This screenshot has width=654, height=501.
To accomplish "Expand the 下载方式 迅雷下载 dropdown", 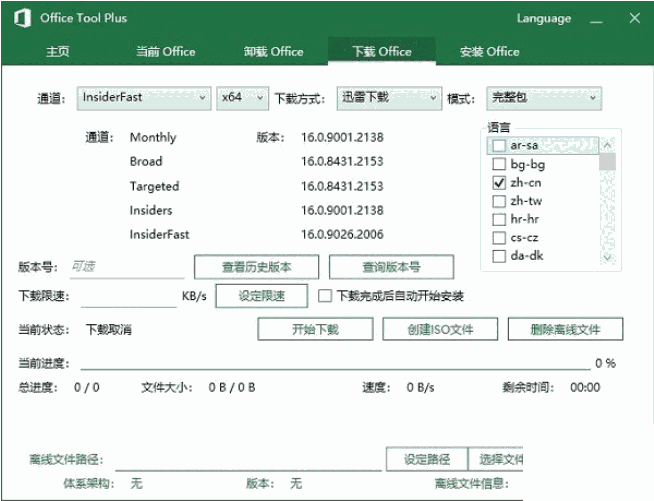I will pyautogui.click(x=388, y=97).
